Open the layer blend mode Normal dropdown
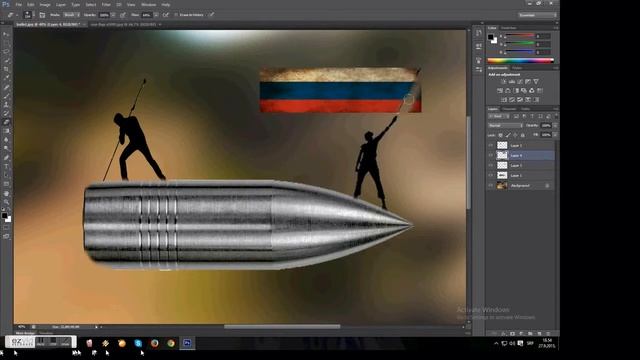This screenshot has height=360, width=640. tap(505, 125)
